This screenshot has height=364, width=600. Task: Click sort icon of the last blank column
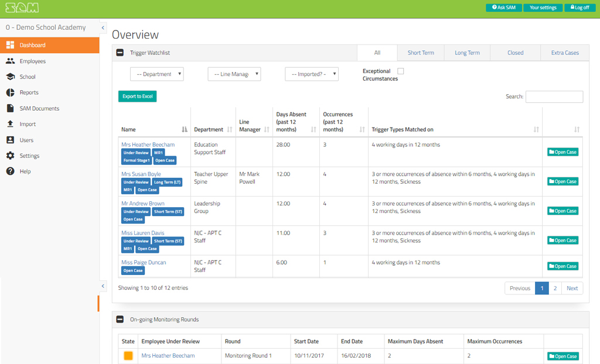tap(577, 129)
